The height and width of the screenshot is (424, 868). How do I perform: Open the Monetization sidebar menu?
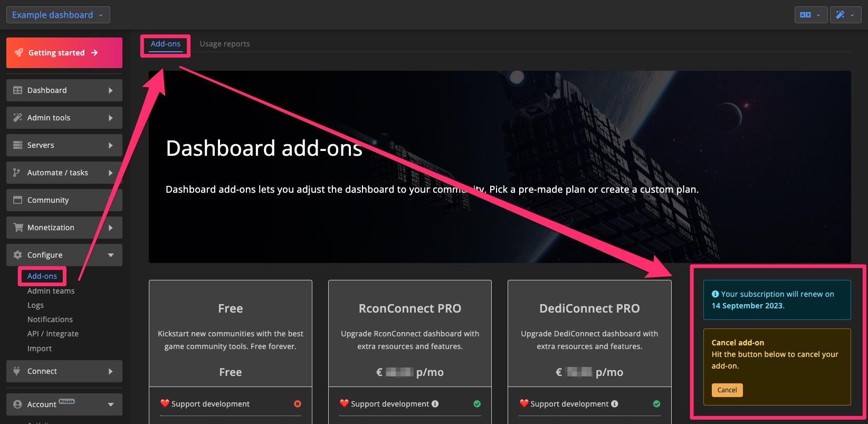coord(64,228)
